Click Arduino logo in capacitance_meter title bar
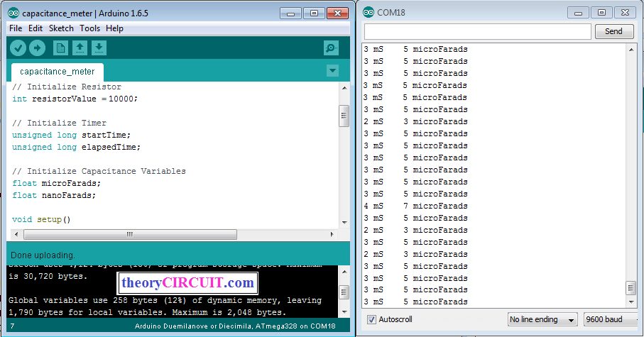 pos(13,13)
